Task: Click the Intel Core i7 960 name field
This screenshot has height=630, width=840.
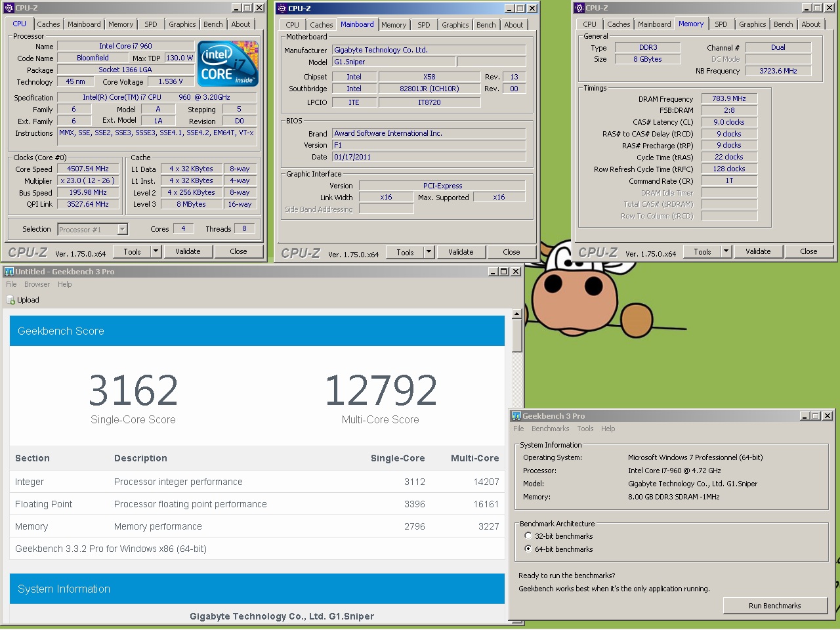Action: point(125,46)
